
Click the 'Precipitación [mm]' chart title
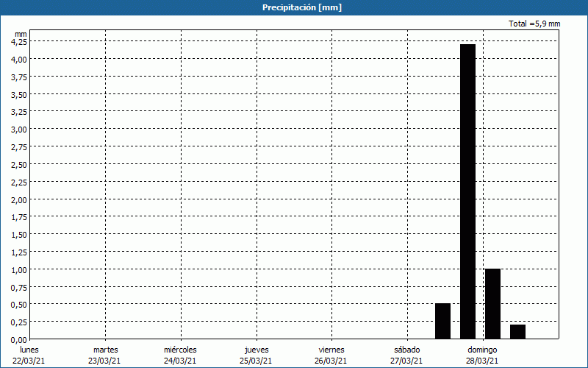point(302,7)
